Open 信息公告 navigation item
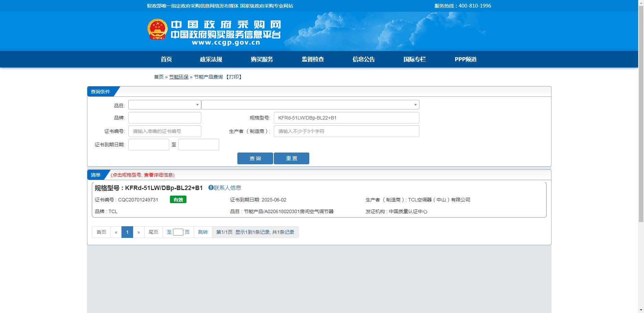 pyautogui.click(x=364, y=59)
